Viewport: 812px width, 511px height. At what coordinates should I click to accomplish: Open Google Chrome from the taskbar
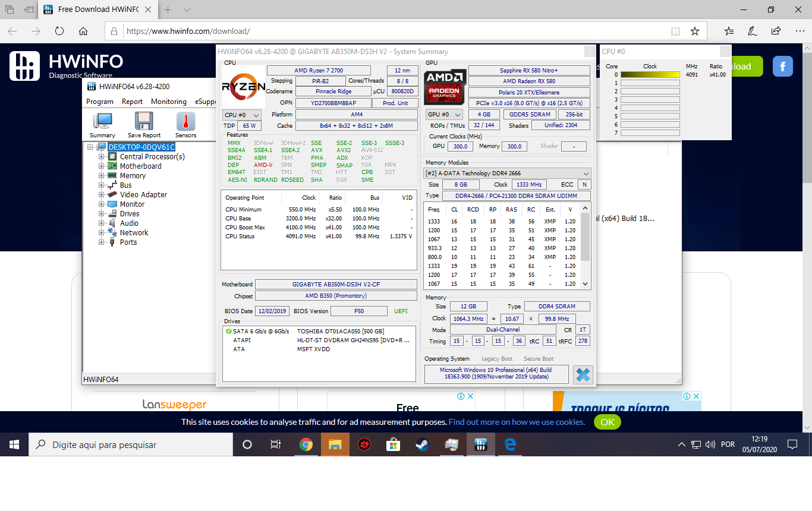click(x=306, y=444)
